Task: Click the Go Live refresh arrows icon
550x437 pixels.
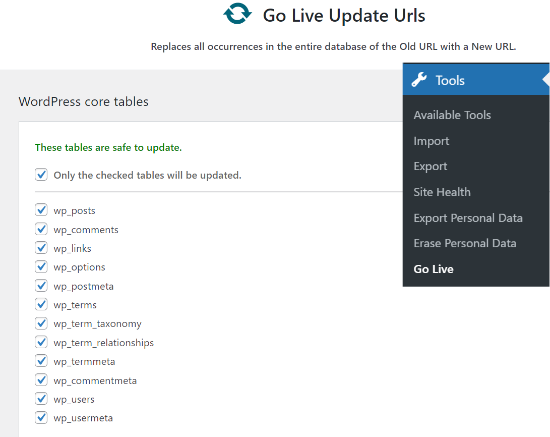Action: [237, 14]
